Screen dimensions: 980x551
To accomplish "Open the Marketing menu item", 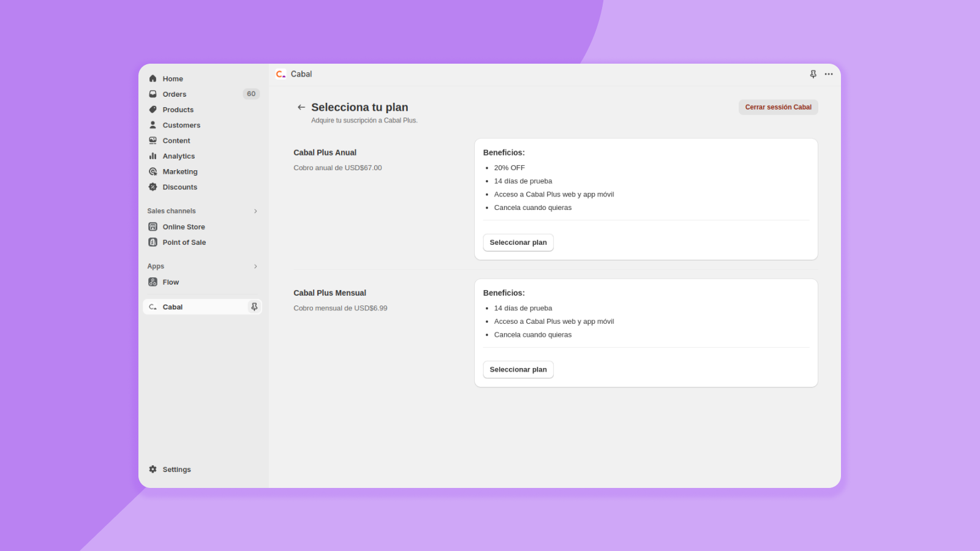I will [x=202, y=171].
